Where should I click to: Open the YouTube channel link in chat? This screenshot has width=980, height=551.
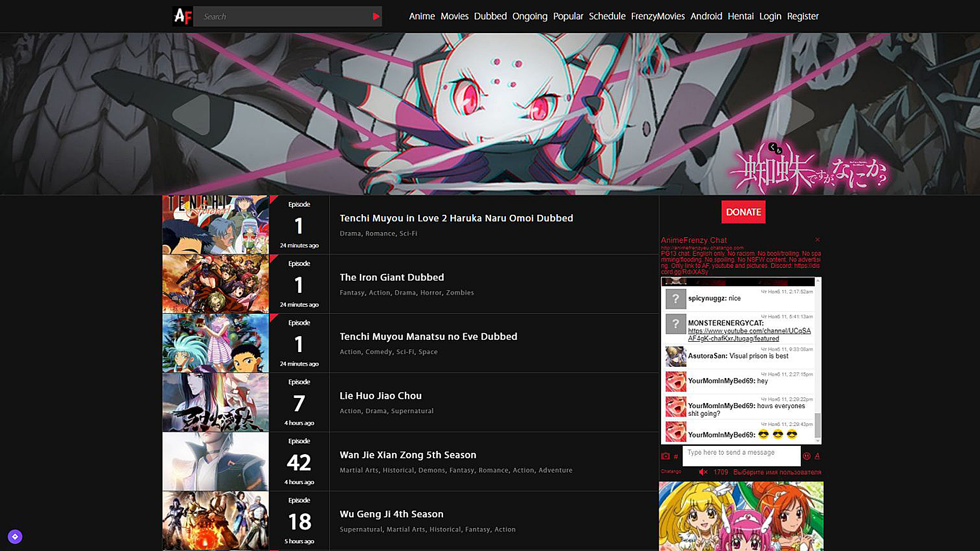pyautogui.click(x=749, y=335)
